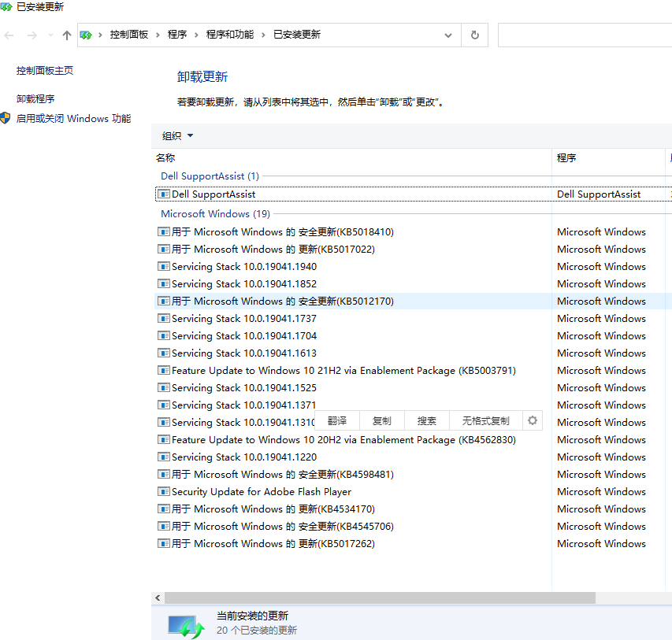
Task: Click 复制 in the popup toolbar
Action: tap(382, 420)
